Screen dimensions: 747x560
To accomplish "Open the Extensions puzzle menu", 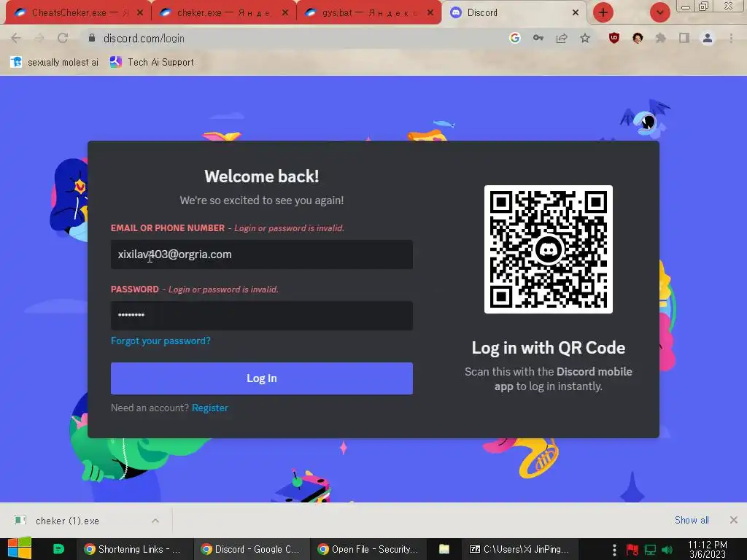I will click(661, 38).
